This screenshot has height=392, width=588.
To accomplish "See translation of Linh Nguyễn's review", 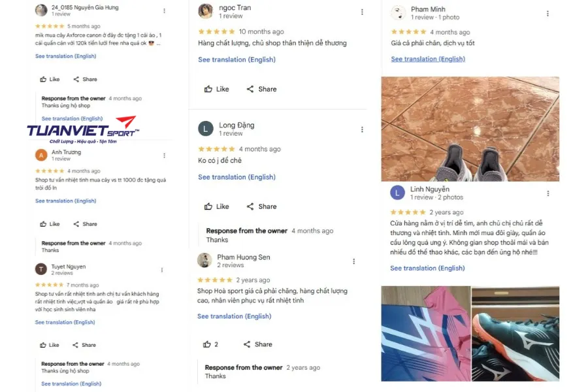I will (427, 269).
